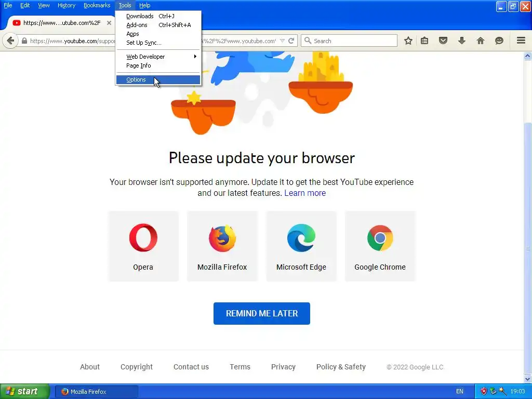Click Set Up Sync menu entry
This screenshot has height=399, width=532.
click(158, 43)
